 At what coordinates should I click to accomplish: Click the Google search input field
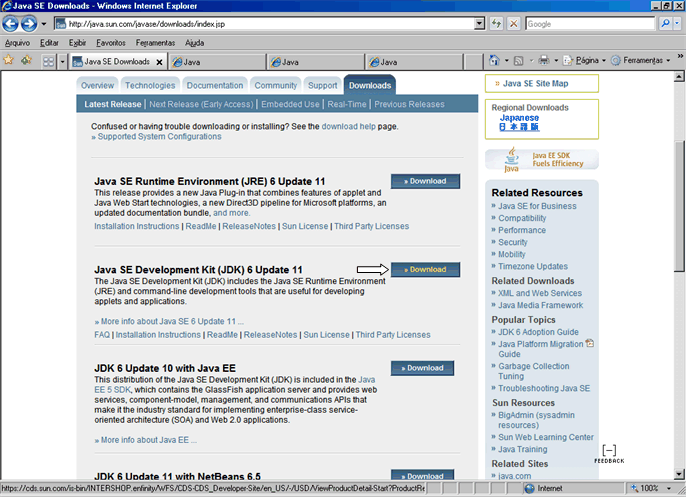point(590,24)
